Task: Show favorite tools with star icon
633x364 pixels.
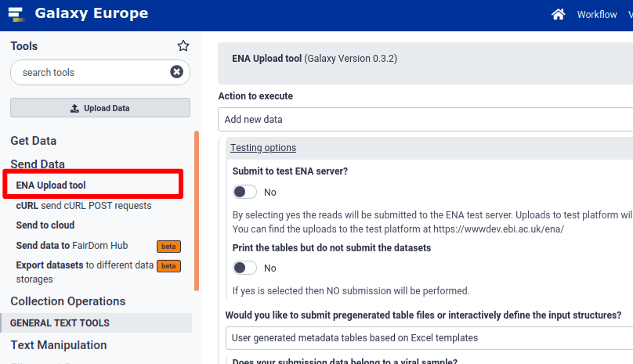Action: (183, 46)
